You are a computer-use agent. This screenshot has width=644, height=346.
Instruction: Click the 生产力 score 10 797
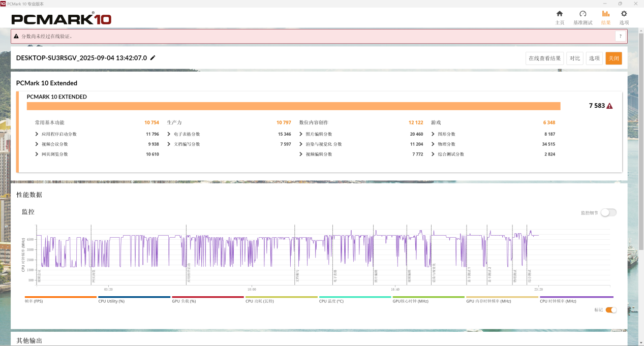pyautogui.click(x=284, y=123)
